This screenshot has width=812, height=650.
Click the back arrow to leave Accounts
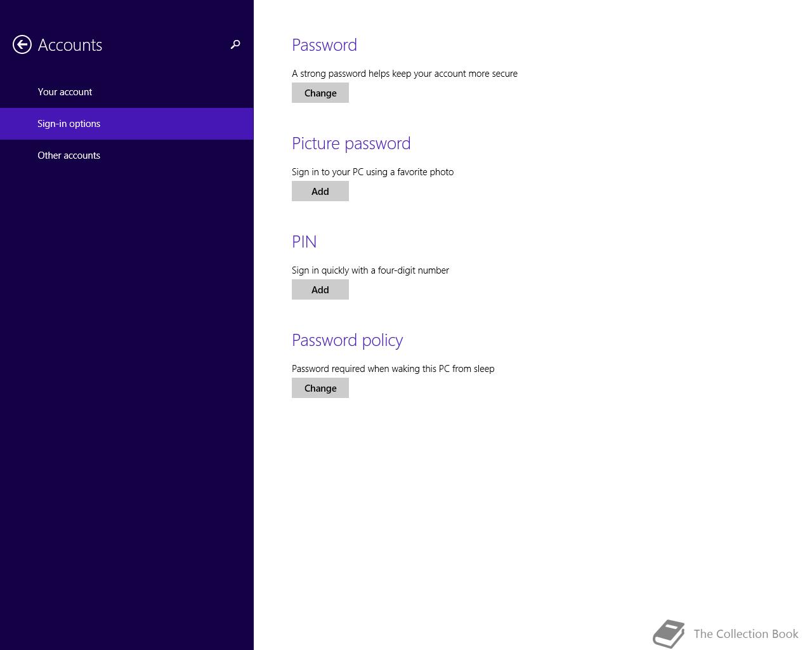click(x=21, y=45)
